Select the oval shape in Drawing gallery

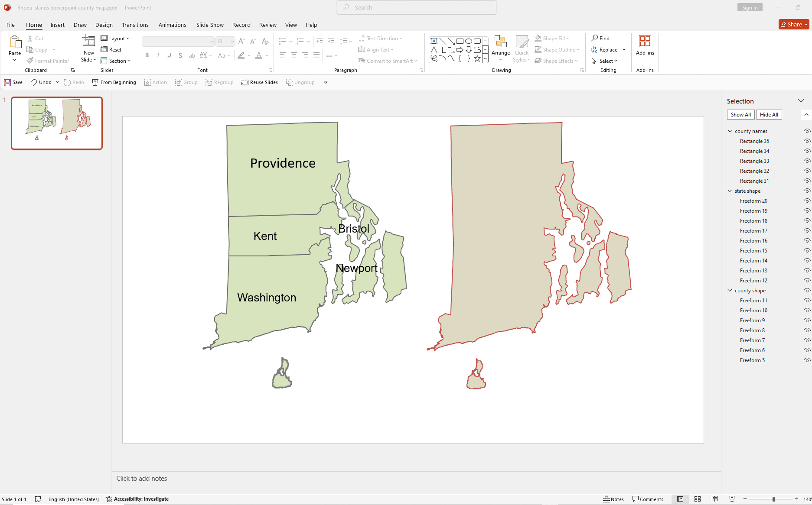(x=469, y=41)
